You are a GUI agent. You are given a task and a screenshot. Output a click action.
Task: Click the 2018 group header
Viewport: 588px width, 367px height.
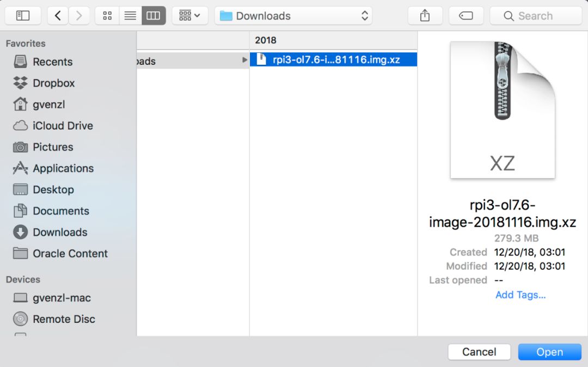tap(266, 40)
